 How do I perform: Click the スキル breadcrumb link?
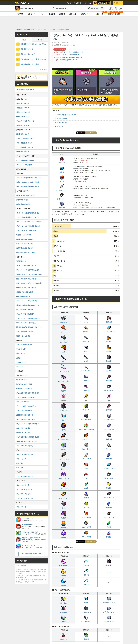(38, 30)
